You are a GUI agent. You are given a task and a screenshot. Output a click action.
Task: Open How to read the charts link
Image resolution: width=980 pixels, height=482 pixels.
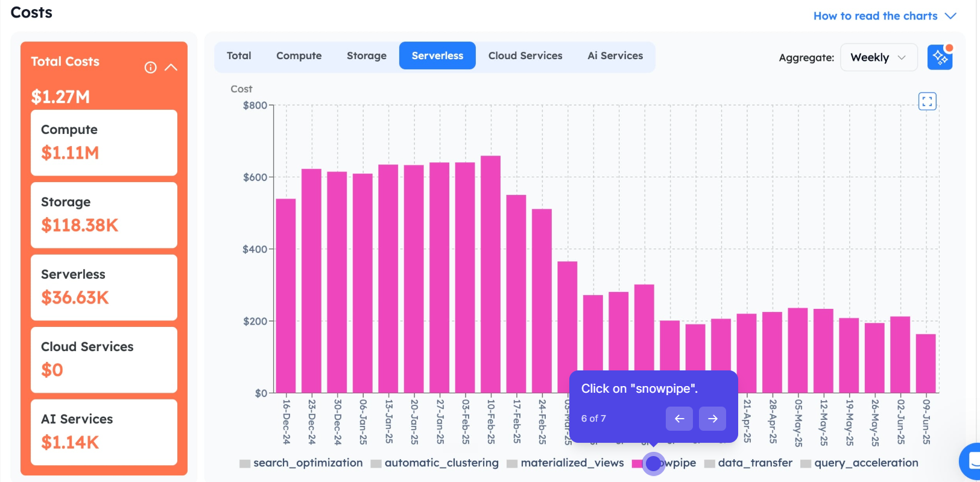[x=876, y=16]
